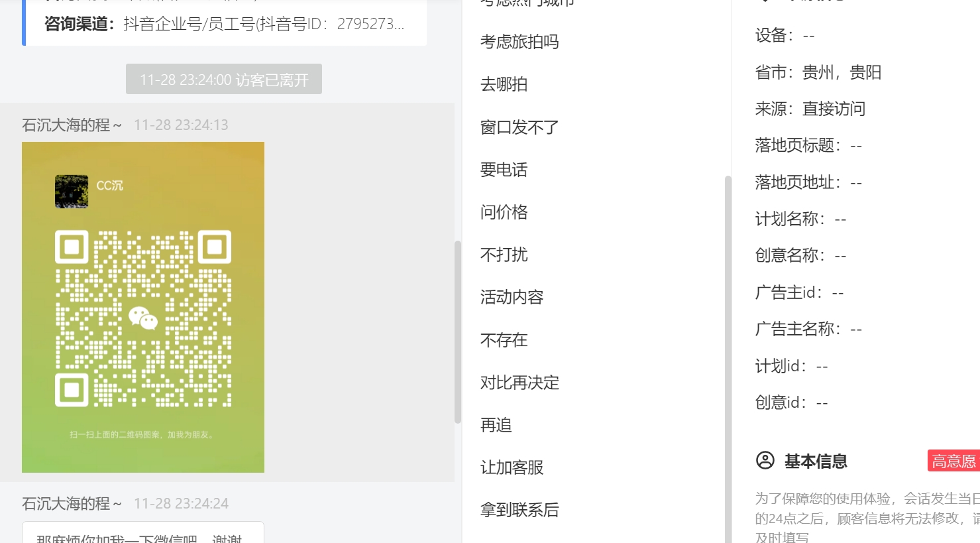This screenshot has width=980, height=543.
Task: Click the 来源: 直接访问 field
Action: [810, 109]
